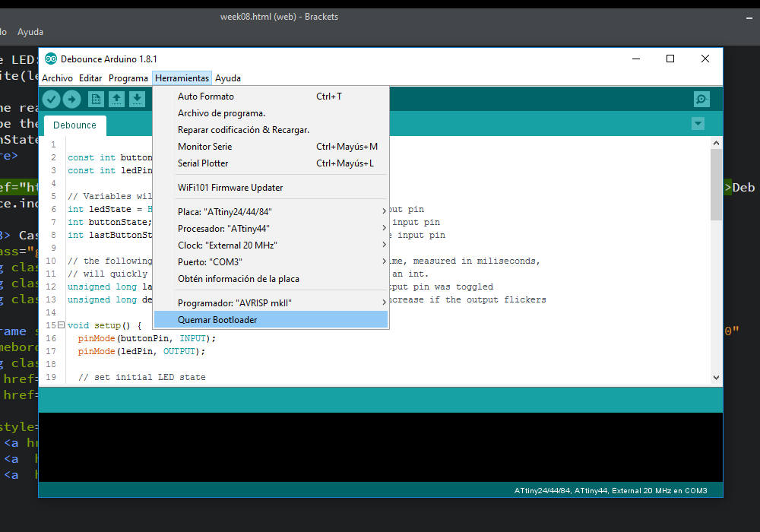
Task: Expand Puerto COM3 submenu
Action: tap(271, 261)
